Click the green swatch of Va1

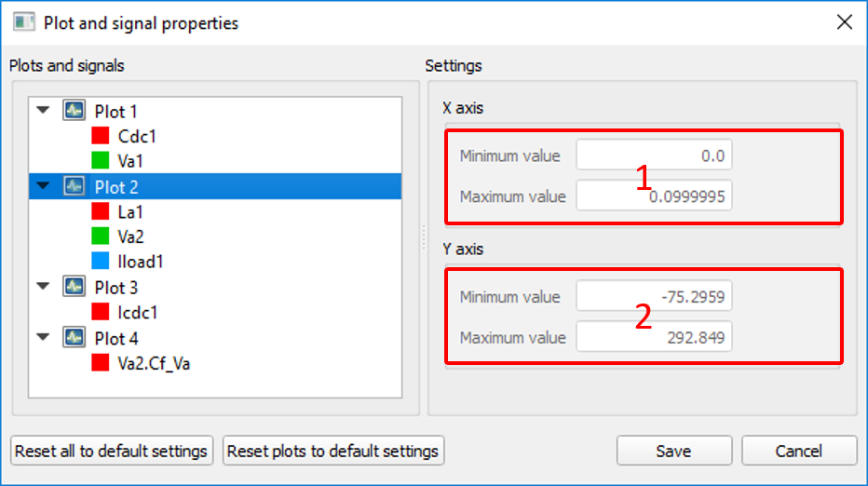tap(101, 160)
